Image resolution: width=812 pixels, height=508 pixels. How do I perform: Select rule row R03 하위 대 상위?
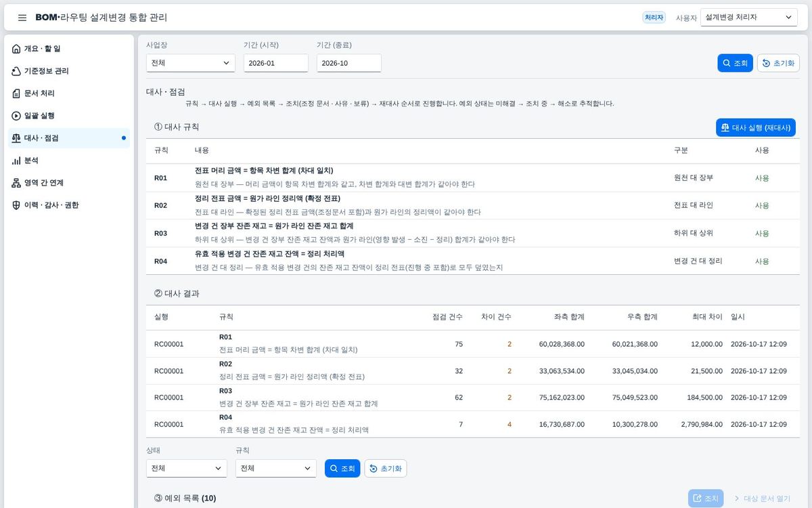click(x=473, y=233)
